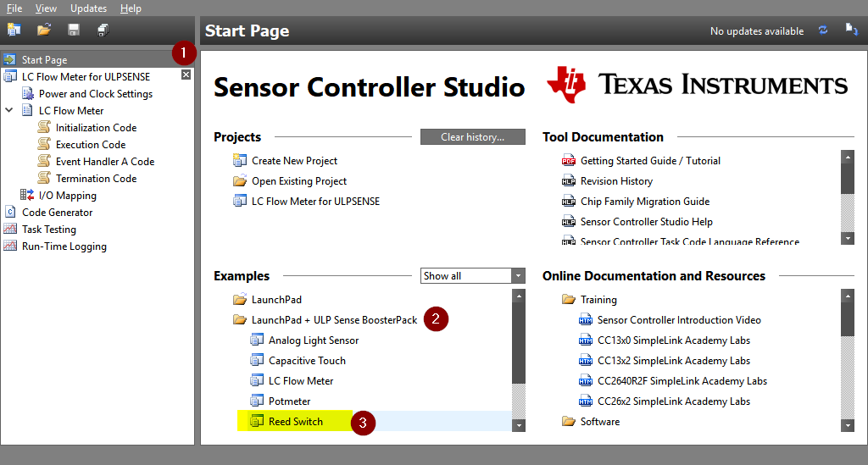Collapse the LC Flow Meter tree node
This screenshot has height=465, width=868.
9,111
